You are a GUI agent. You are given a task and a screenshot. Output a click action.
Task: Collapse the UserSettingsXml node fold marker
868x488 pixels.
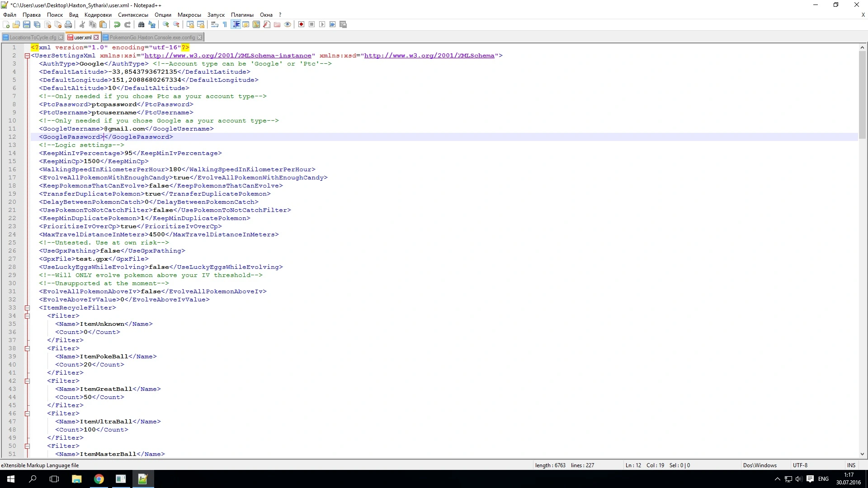27,56
